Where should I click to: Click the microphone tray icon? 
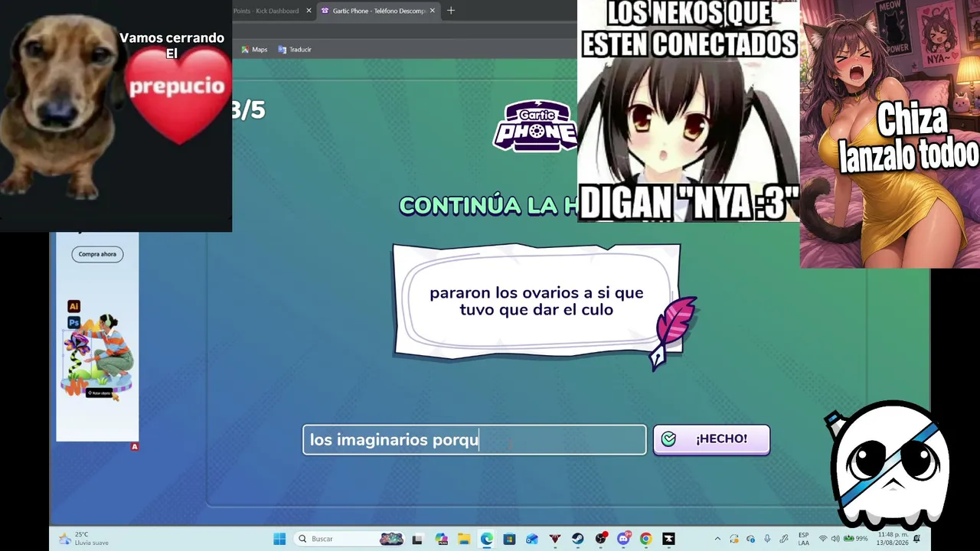coord(767,539)
